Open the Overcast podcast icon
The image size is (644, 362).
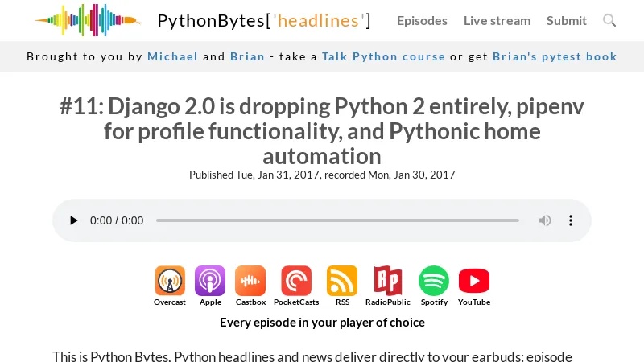click(170, 281)
